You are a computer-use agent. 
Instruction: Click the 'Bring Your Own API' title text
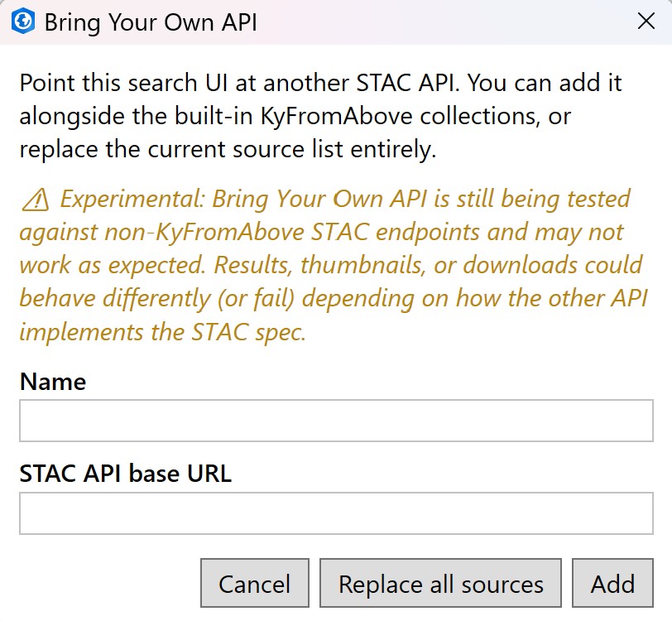[x=151, y=22]
